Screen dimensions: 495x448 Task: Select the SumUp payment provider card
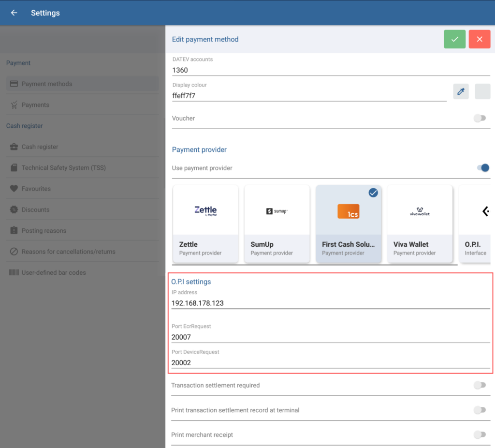point(277,224)
